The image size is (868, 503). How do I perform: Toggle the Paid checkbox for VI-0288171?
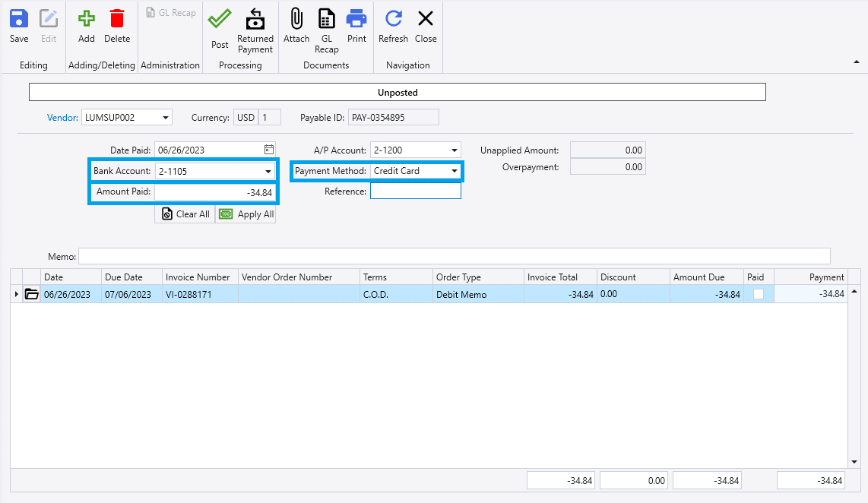tap(759, 294)
